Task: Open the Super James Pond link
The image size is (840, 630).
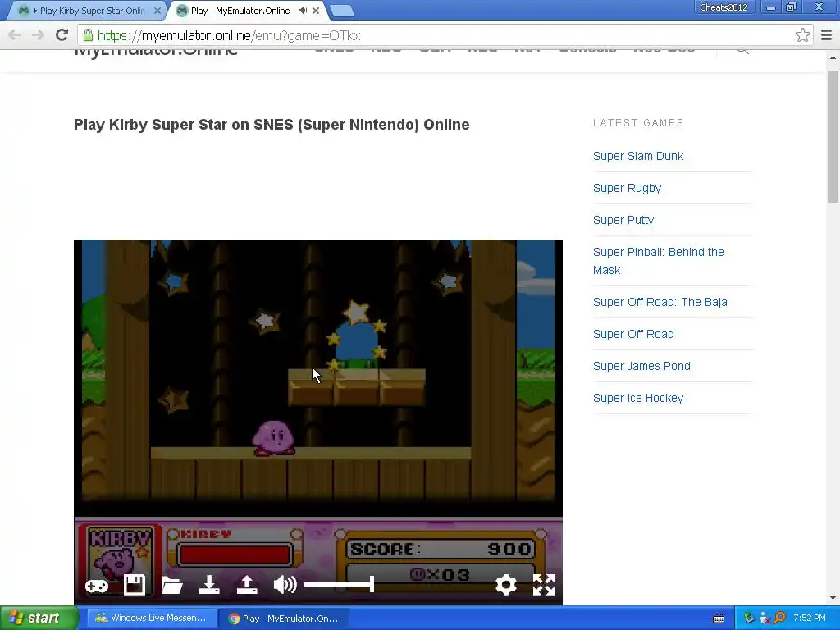Action: (641, 367)
